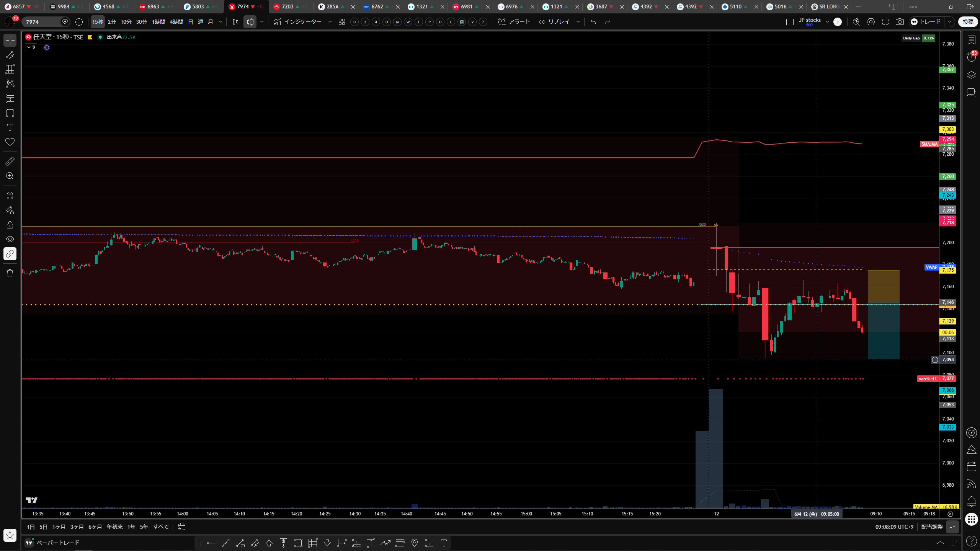The height and width of the screenshot is (551, 980).
Task: Select the Measure ruler tool
Action: [10, 161]
